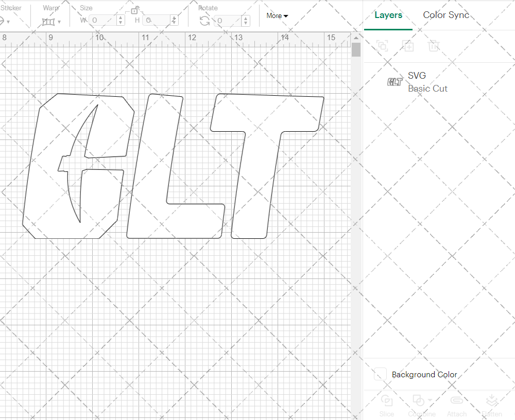Click inside the Width input field
The height and width of the screenshot is (420, 515).
103,20
